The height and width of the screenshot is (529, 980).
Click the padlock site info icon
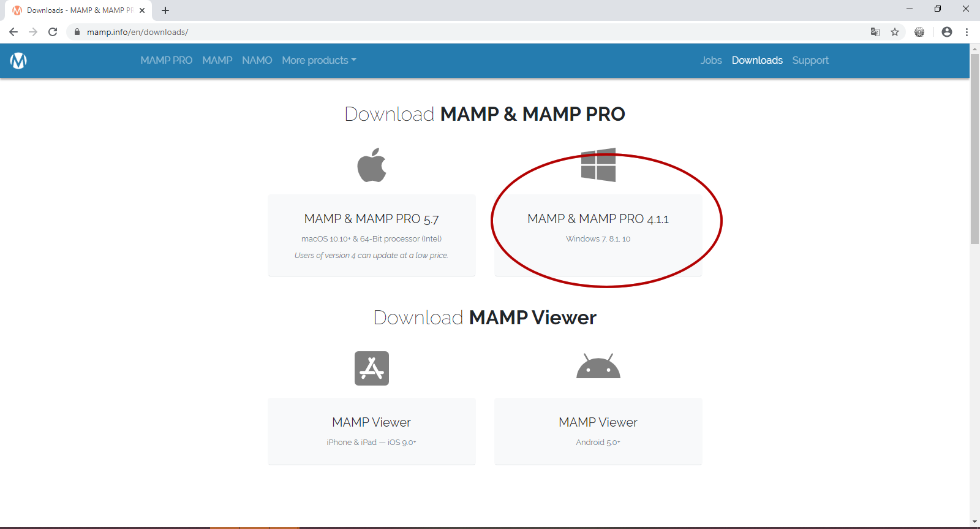coord(77,32)
